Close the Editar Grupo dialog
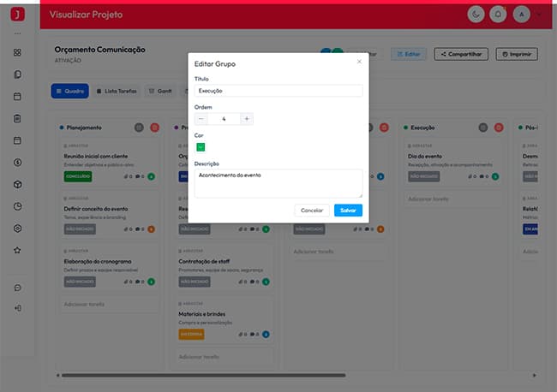Screen dimensions: 557x392 [359, 62]
